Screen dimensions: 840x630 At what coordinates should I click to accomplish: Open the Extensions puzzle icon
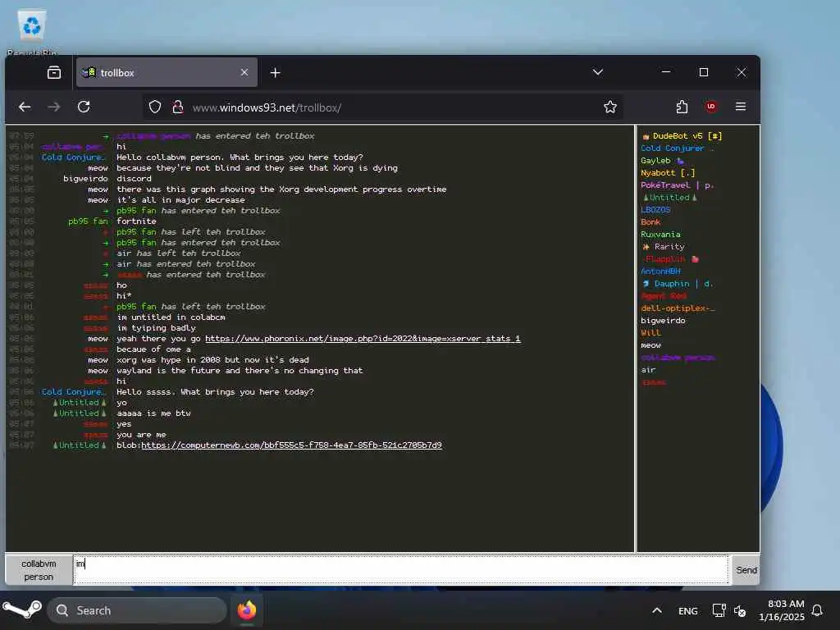pyautogui.click(x=682, y=107)
